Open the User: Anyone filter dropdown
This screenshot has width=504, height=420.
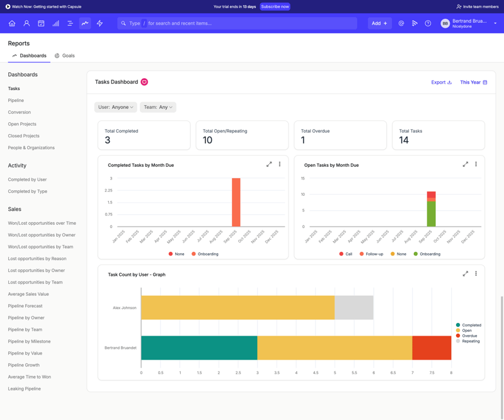pos(115,107)
